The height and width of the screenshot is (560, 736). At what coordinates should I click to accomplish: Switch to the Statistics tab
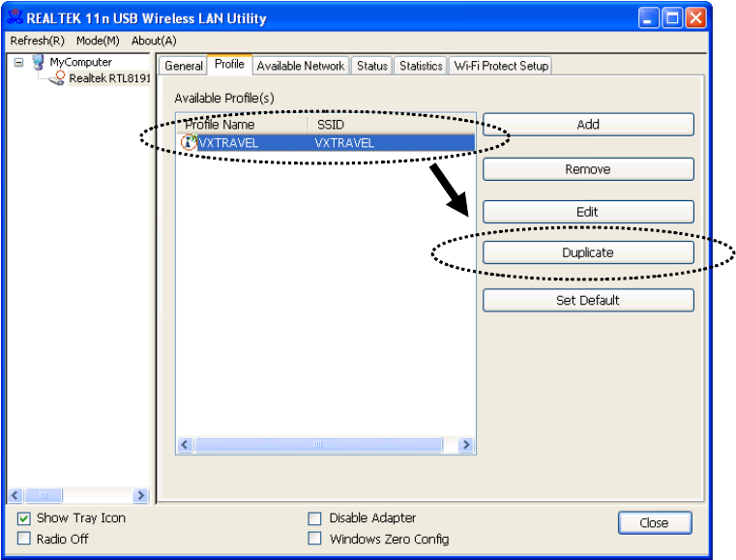(421, 66)
